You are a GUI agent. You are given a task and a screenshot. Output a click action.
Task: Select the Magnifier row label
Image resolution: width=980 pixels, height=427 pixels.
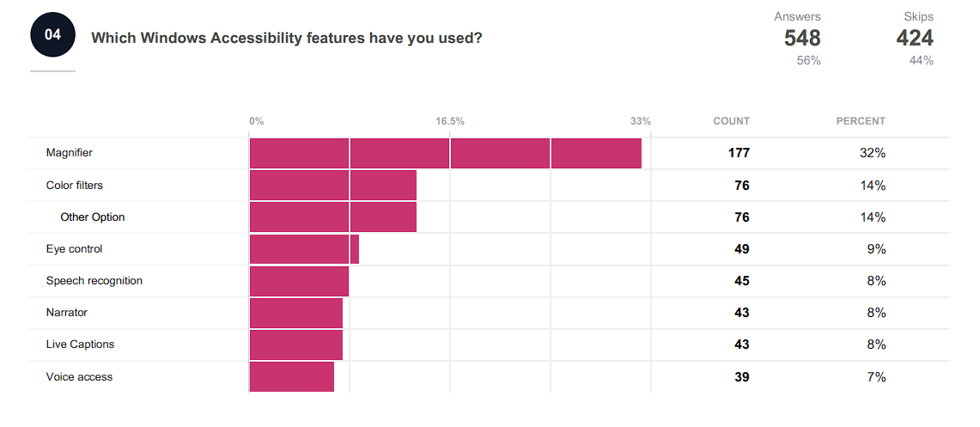pyautogui.click(x=70, y=153)
